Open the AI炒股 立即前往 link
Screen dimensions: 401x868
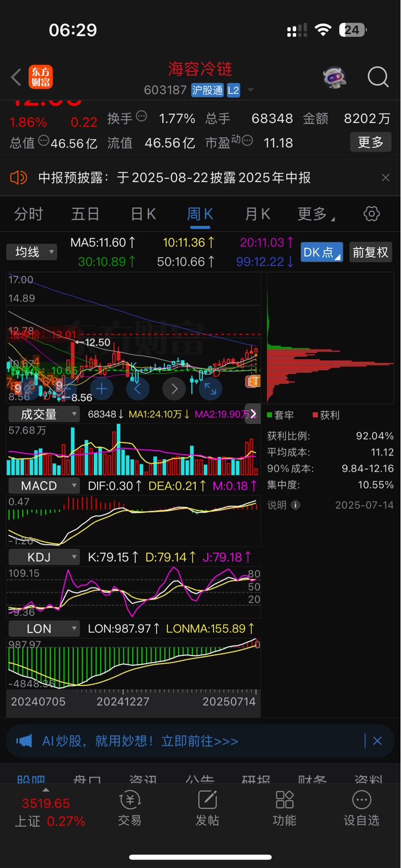tap(140, 741)
